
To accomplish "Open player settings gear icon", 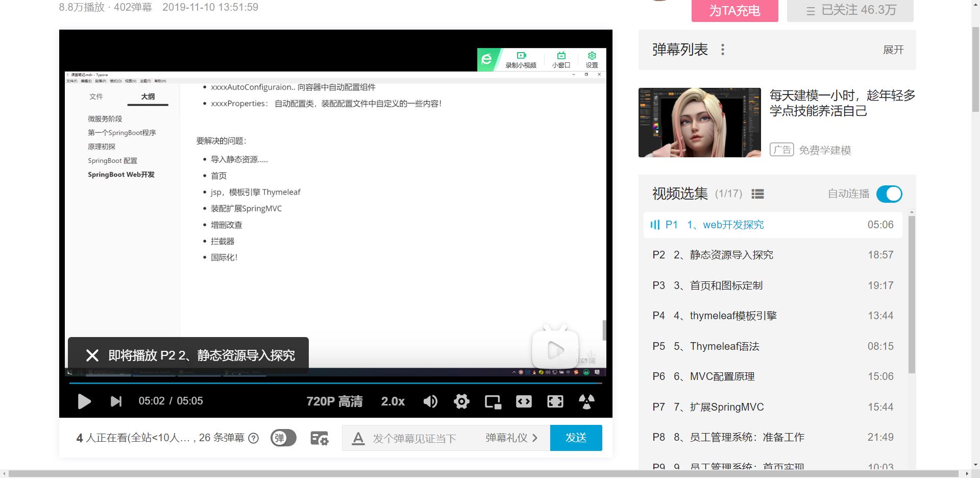I will click(x=461, y=401).
